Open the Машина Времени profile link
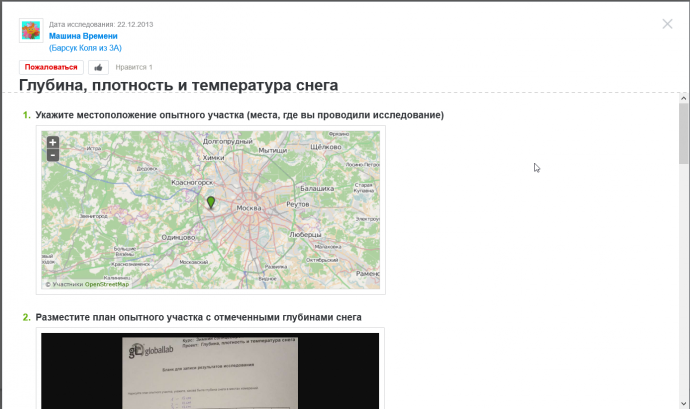Viewport: 690px width, 409px height. [x=83, y=36]
